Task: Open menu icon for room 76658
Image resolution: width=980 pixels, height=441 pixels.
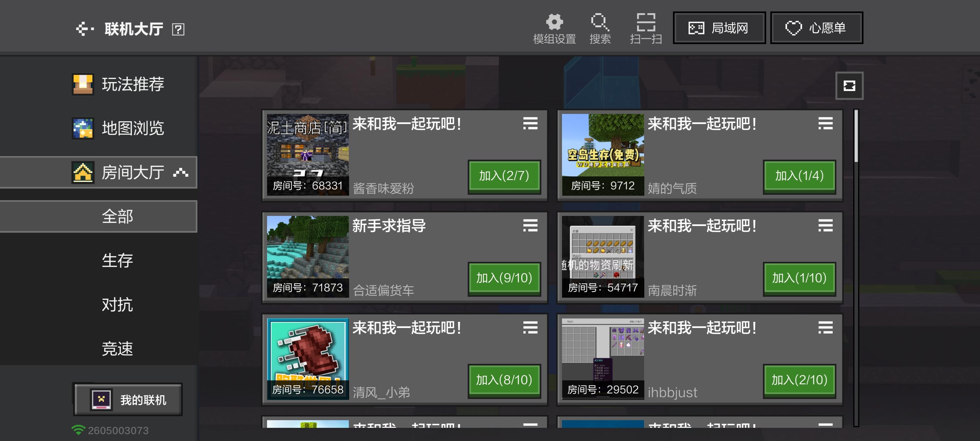Action: point(530,327)
